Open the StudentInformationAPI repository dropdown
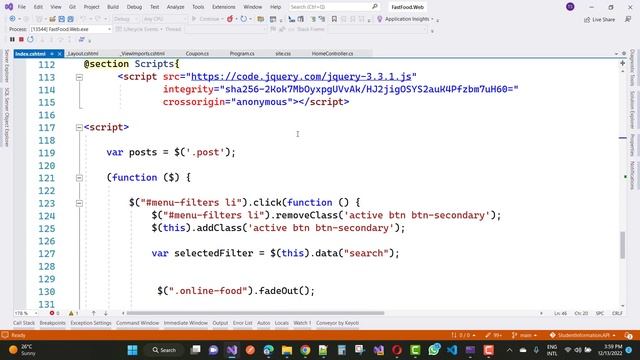640x360 pixels. click(x=582, y=335)
